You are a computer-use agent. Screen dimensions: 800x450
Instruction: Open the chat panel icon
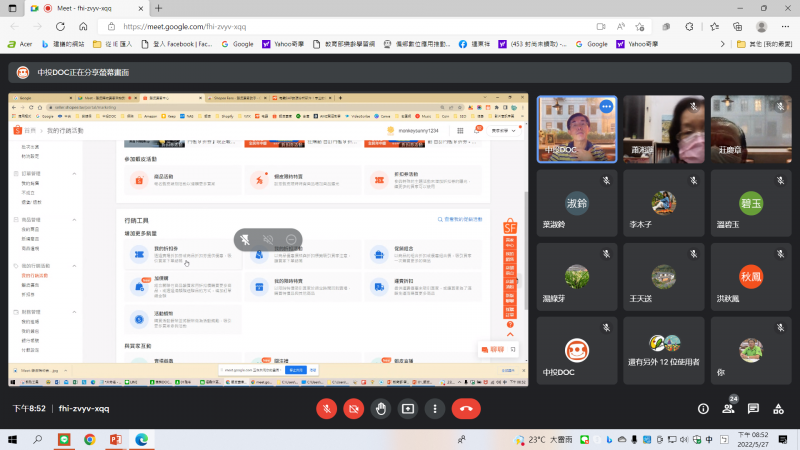(753, 409)
